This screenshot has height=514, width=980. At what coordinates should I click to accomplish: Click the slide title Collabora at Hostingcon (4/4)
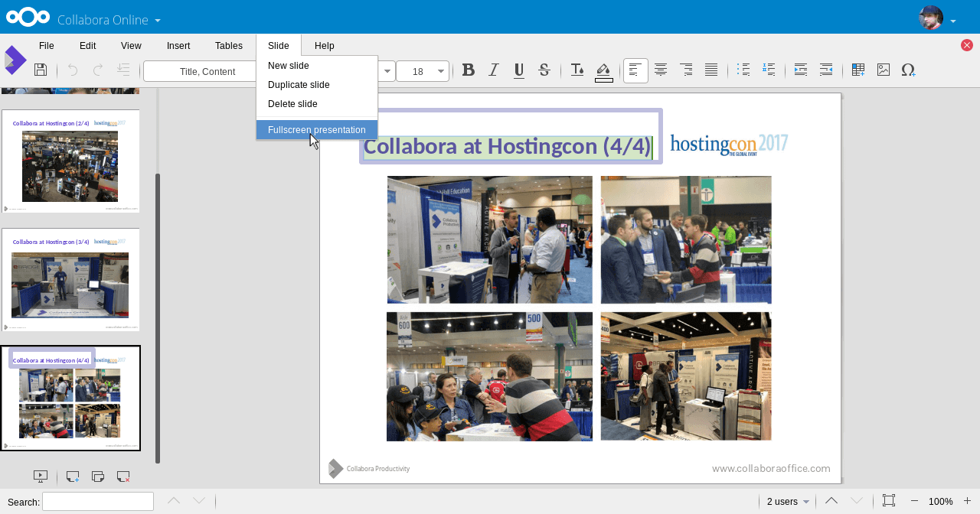point(508,146)
